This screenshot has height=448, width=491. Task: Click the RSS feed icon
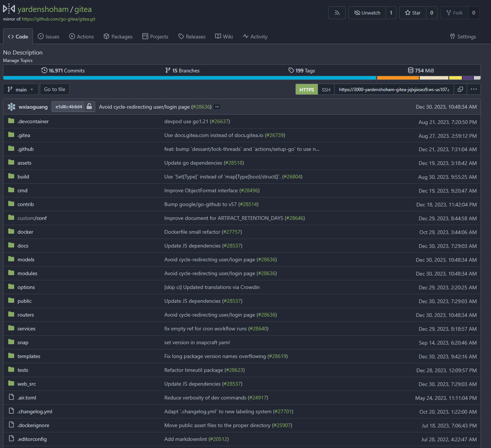[337, 13]
